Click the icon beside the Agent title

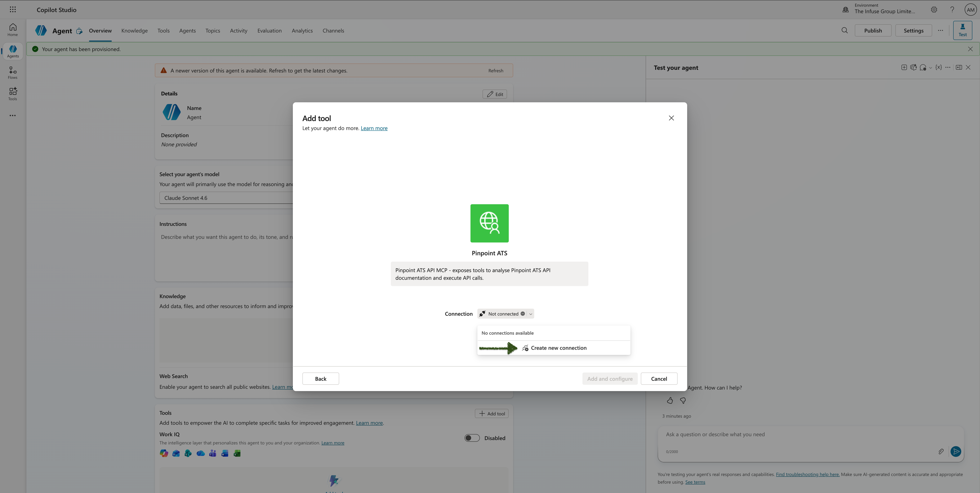pyautogui.click(x=79, y=31)
